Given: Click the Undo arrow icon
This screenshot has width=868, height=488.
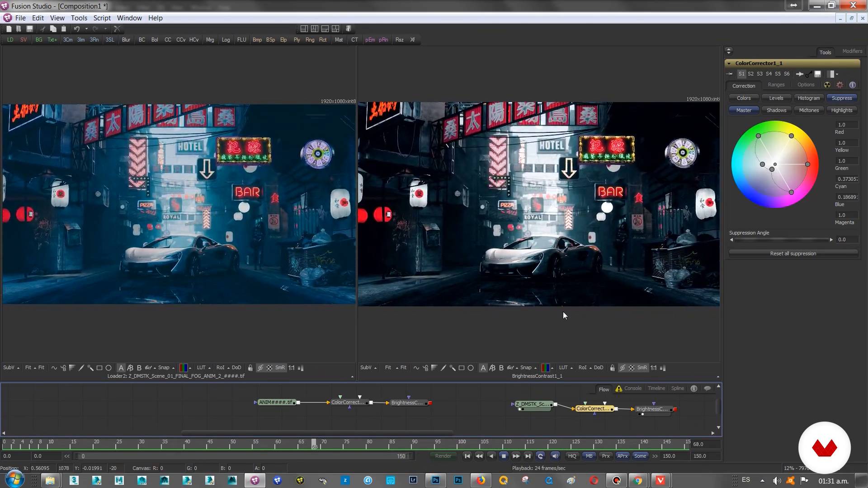Looking at the screenshot, I should coord(77,28).
